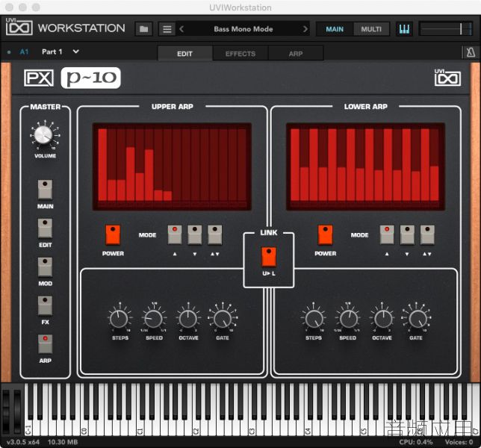Go to previous preset with left arrow
The image size is (481, 448).
pos(181,29)
